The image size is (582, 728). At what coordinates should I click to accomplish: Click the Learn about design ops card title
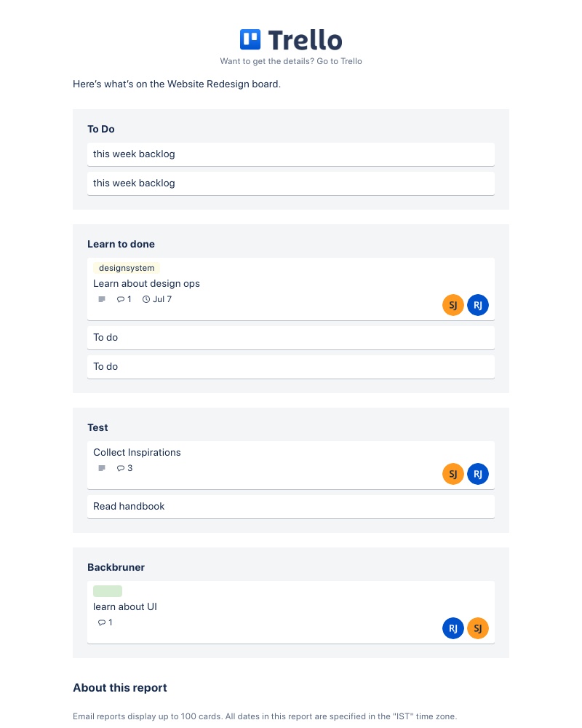146,283
